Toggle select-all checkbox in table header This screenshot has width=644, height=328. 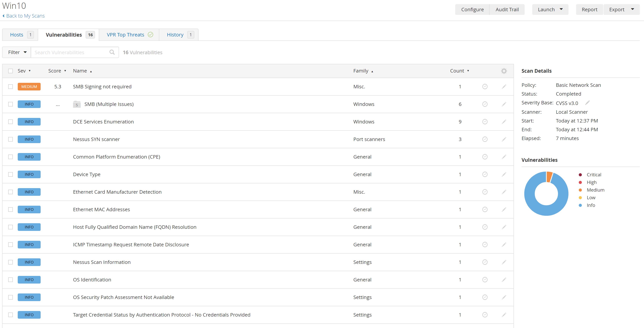point(10,71)
